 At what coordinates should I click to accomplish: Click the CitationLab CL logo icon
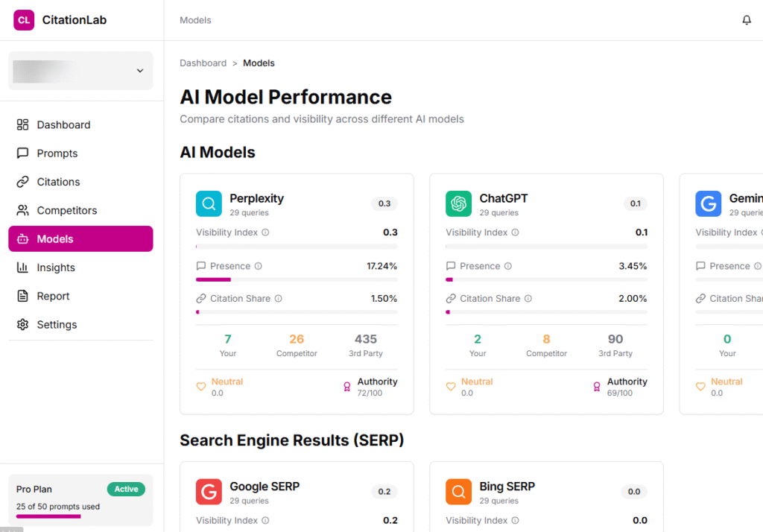coord(24,20)
